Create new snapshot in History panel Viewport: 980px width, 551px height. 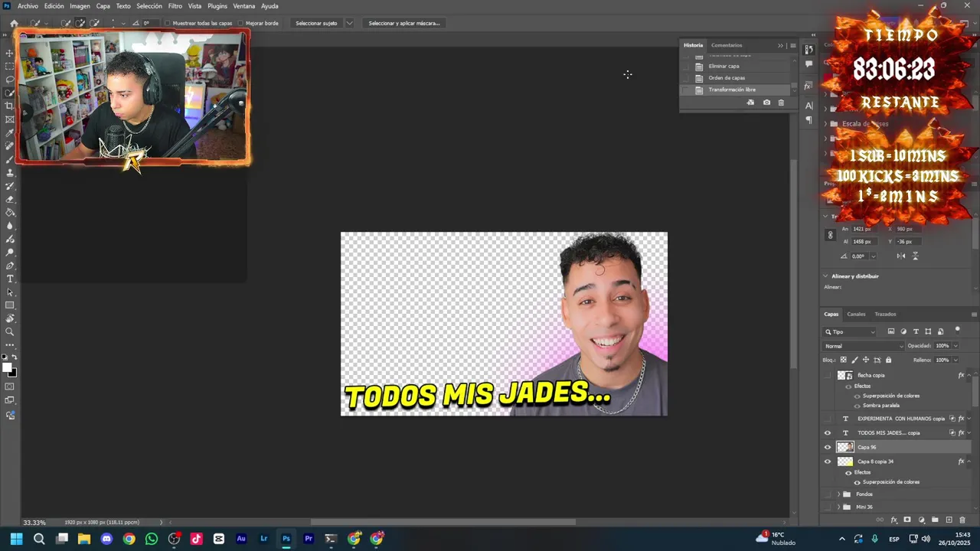point(766,103)
